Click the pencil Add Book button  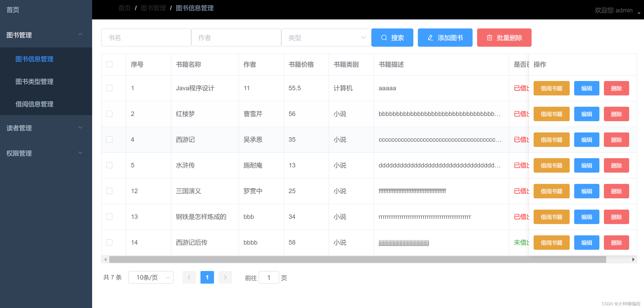(x=445, y=37)
